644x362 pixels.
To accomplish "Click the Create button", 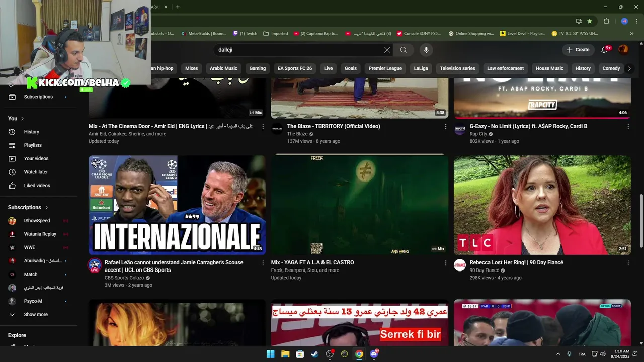I will click(x=578, y=50).
